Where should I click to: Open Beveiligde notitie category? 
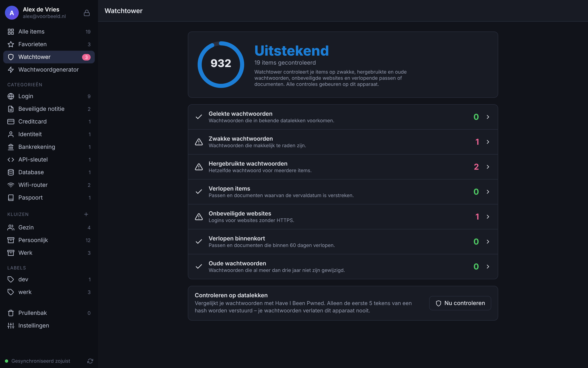[49, 109]
